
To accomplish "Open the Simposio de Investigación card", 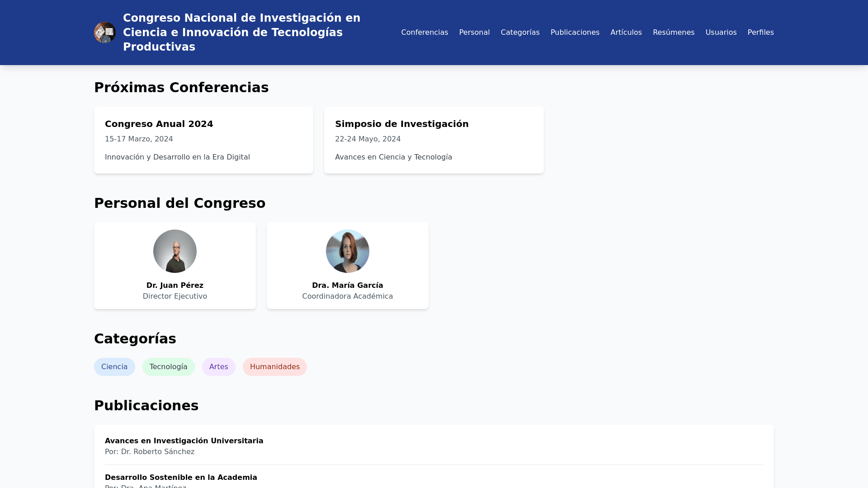I will click(x=434, y=140).
